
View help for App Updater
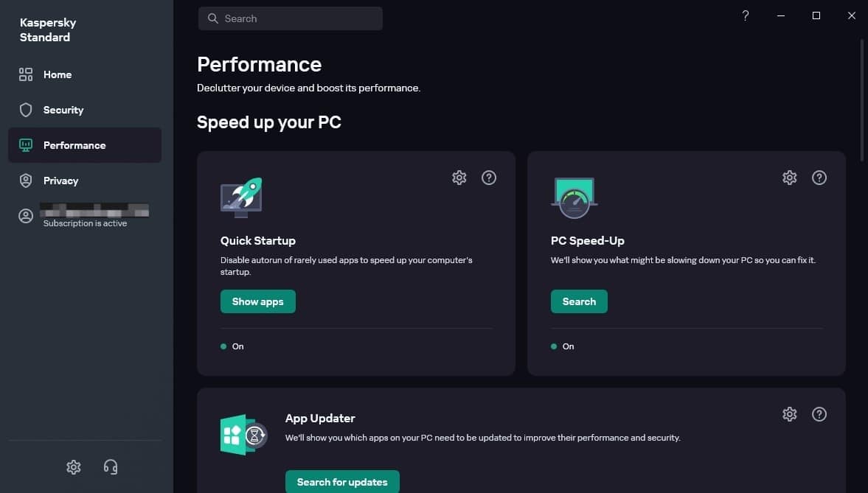pyautogui.click(x=819, y=414)
